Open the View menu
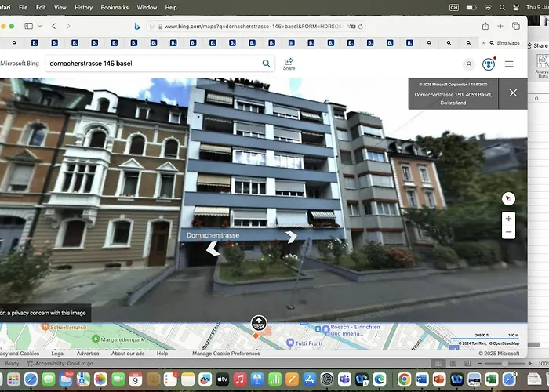 click(x=60, y=7)
